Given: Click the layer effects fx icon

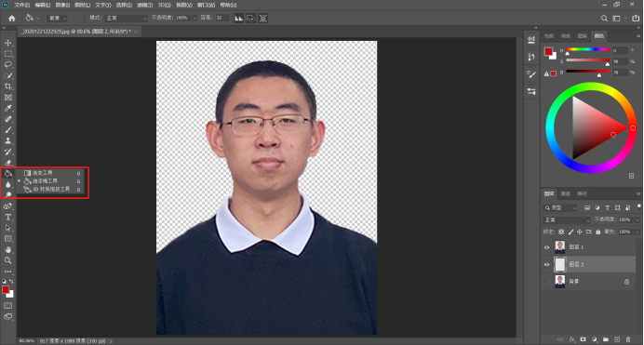Looking at the screenshot, I should point(571,339).
